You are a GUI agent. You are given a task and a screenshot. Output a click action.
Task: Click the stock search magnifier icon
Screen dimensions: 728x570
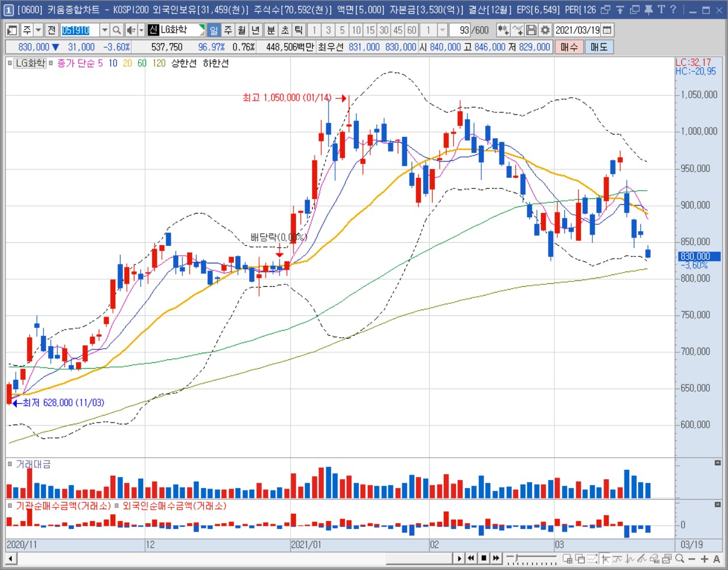(x=116, y=30)
